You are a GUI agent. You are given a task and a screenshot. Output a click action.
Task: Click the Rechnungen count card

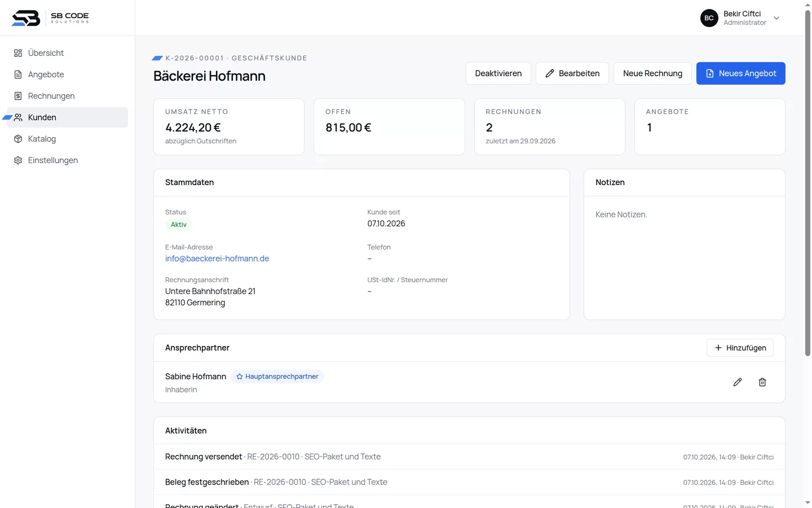click(550, 127)
